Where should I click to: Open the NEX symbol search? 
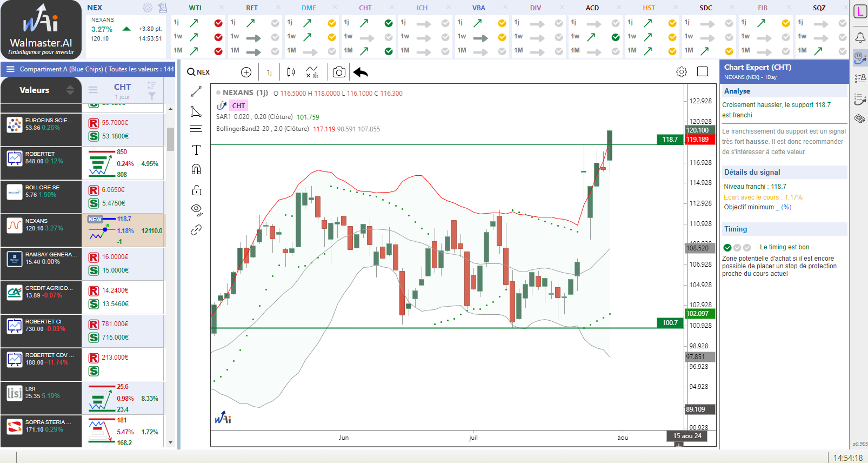[198, 72]
